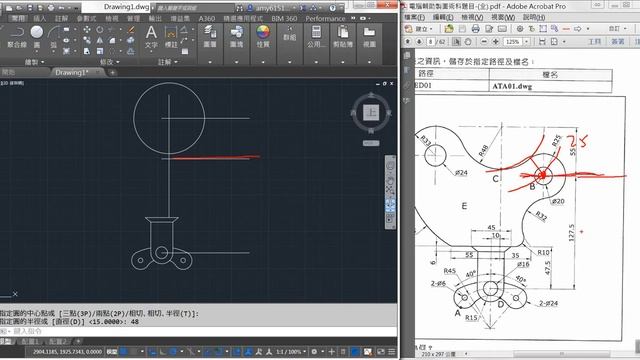Select the Polyline tool in AutoCAD ribbon

16,36
